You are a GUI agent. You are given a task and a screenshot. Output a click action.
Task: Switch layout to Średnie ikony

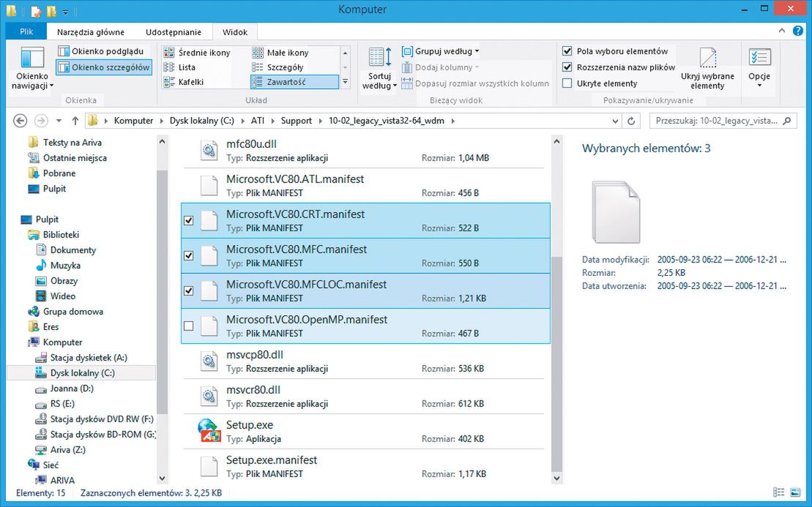(197, 53)
